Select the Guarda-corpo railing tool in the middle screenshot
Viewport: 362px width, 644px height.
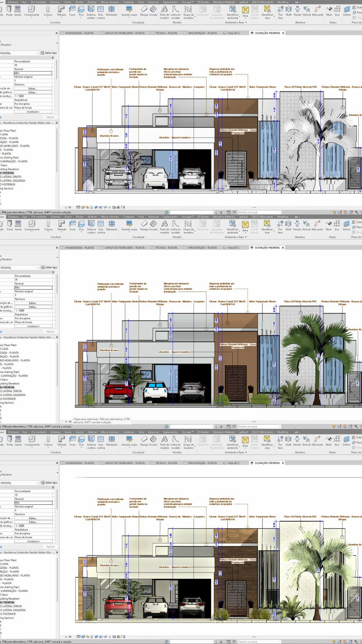coord(129,226)
